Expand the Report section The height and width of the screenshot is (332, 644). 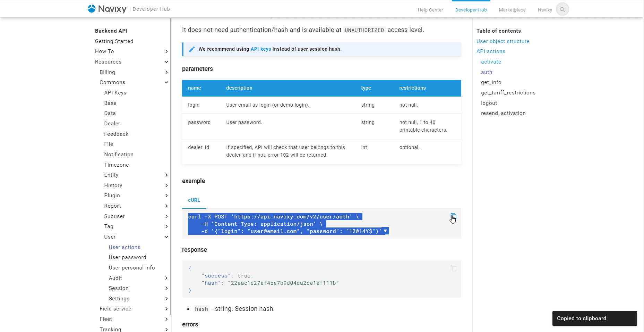166,206
